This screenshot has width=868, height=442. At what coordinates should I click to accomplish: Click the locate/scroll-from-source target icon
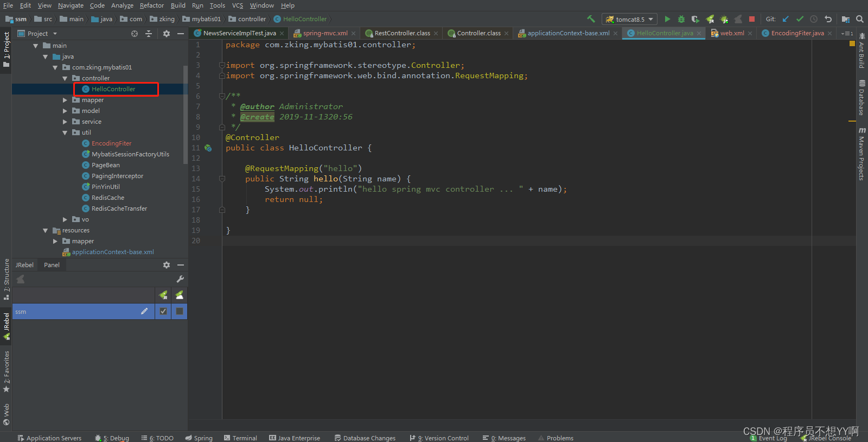(x=135, y=34)
